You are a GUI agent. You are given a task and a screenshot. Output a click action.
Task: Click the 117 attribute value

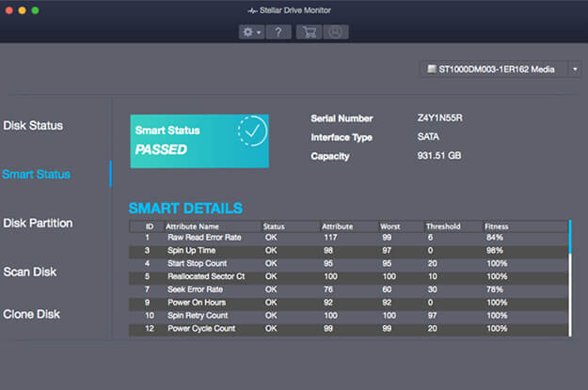[330, 238]
